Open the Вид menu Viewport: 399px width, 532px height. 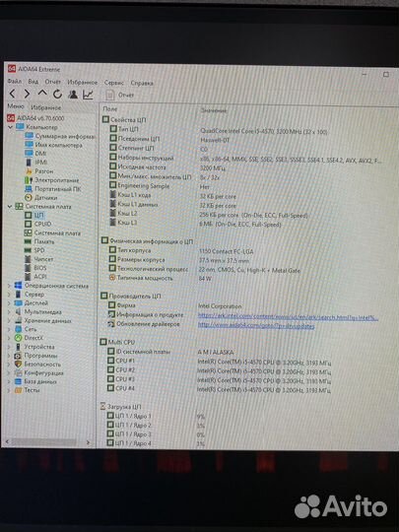[x=33, y=82]
